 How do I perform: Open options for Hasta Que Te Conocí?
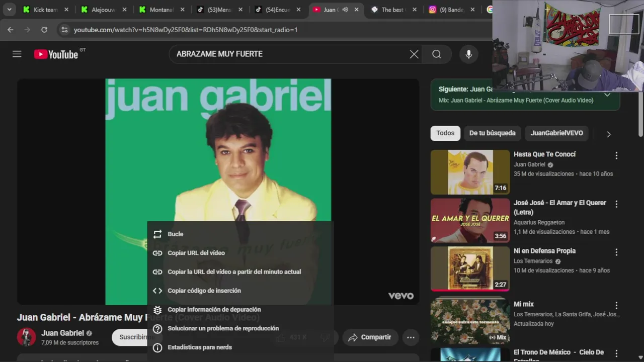pyautogui.click(x=616, y=156)
